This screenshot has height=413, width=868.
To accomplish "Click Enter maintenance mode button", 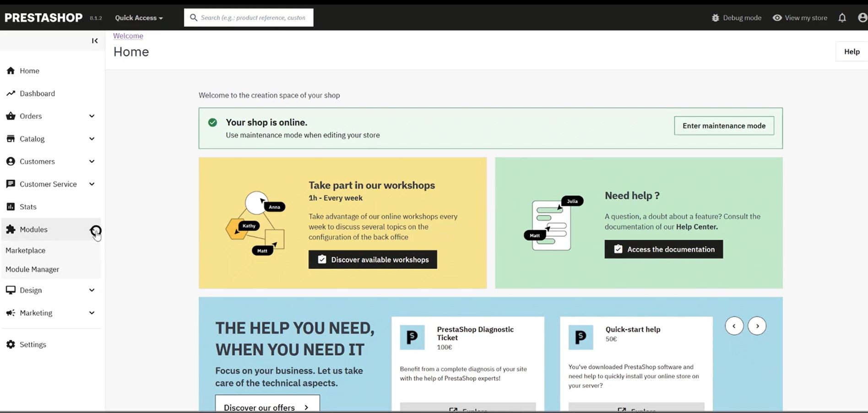I will (724, 125).
